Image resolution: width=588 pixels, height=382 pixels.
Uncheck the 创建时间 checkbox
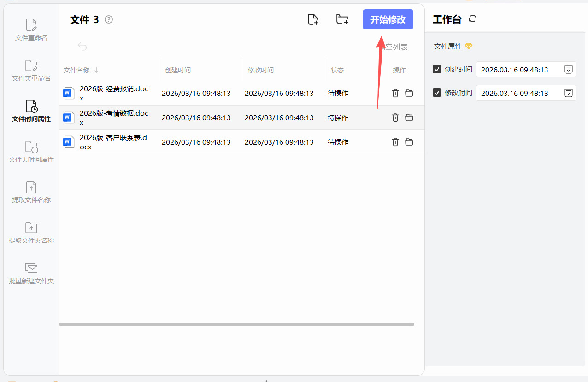coord(437,69)
